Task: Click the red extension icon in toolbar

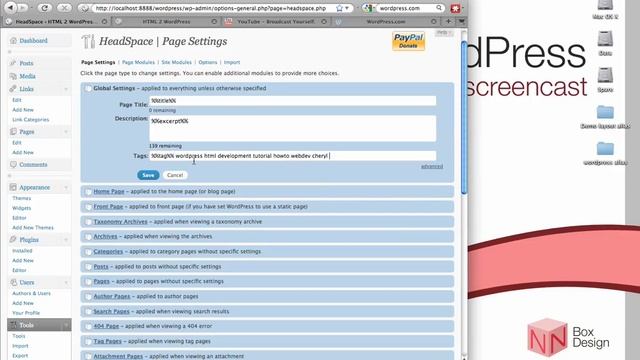Action: pos(456,8)
